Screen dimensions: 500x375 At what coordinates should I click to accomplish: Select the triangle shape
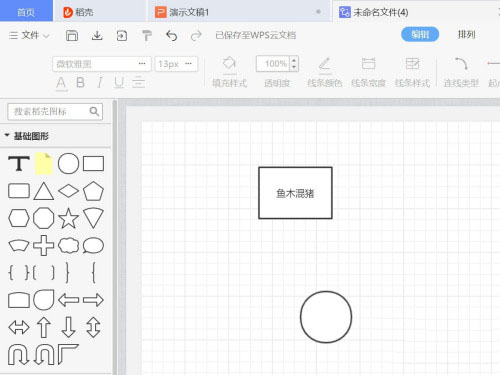44,191
